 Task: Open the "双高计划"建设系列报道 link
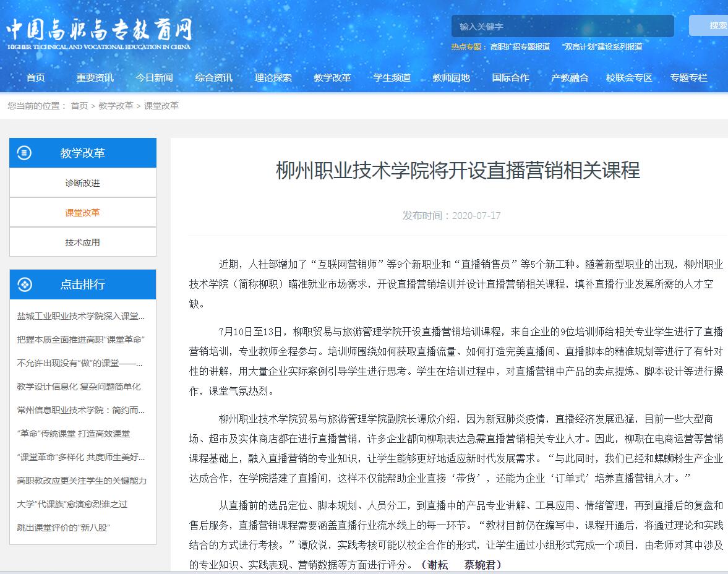point(602,47)
